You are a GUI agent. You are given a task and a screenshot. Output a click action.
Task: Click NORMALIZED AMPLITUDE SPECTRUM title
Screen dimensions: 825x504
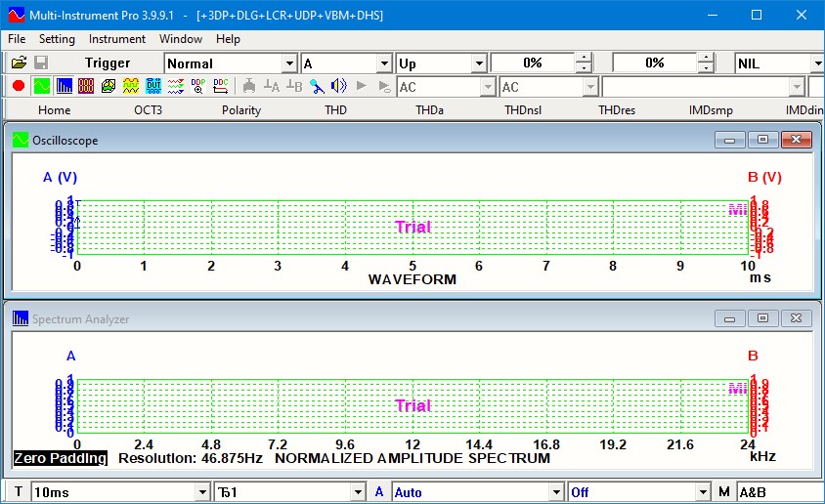click(x=412, y=458)
